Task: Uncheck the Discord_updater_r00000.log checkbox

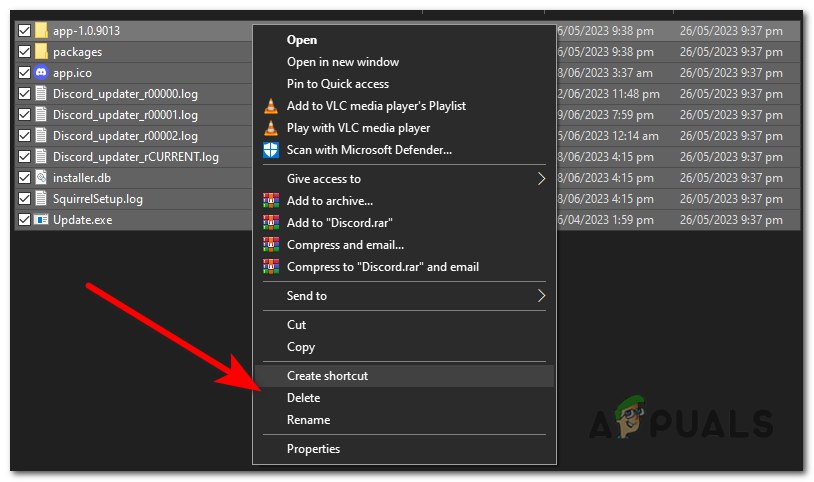Action: (x=24, y=93)
